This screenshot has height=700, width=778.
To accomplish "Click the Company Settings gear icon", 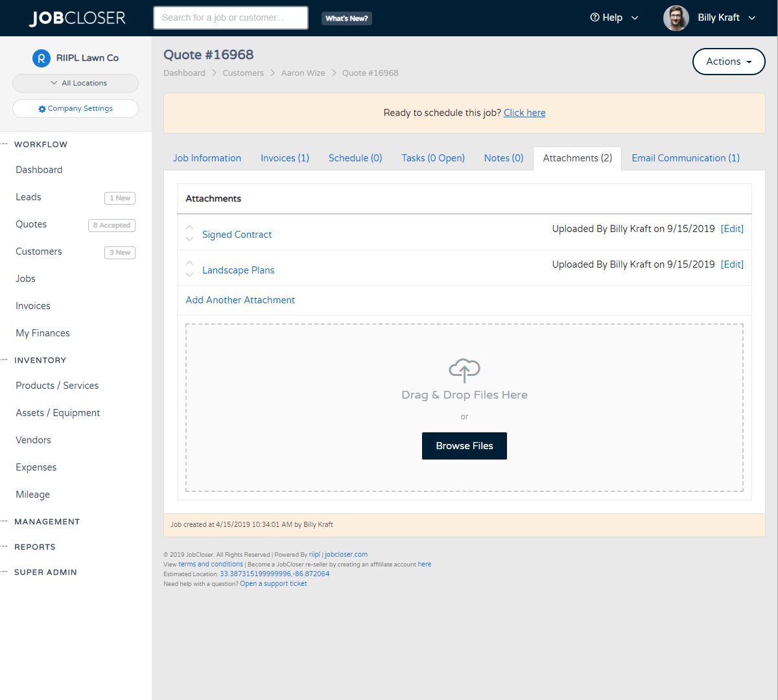I will pos(41,108).
